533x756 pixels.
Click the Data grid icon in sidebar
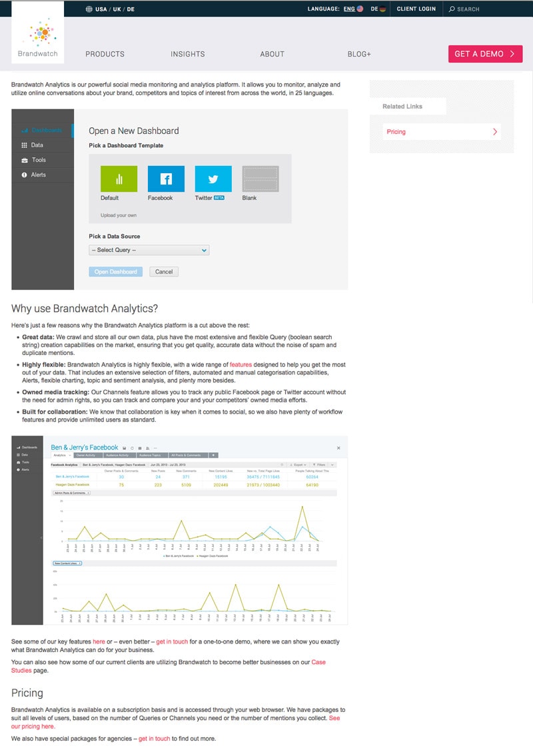tap(24, 145)
